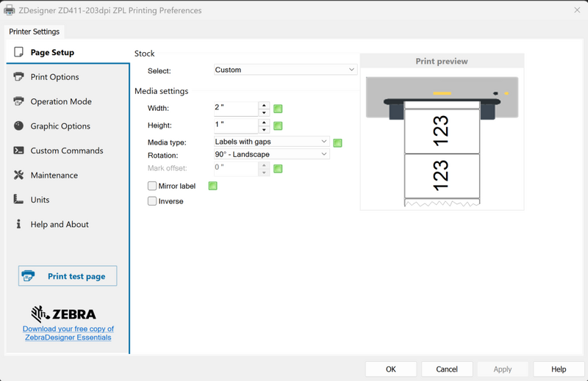Screen dimensions: 588x381
Task: Click the green indicator next to Media type
Action: click(337, 142)
